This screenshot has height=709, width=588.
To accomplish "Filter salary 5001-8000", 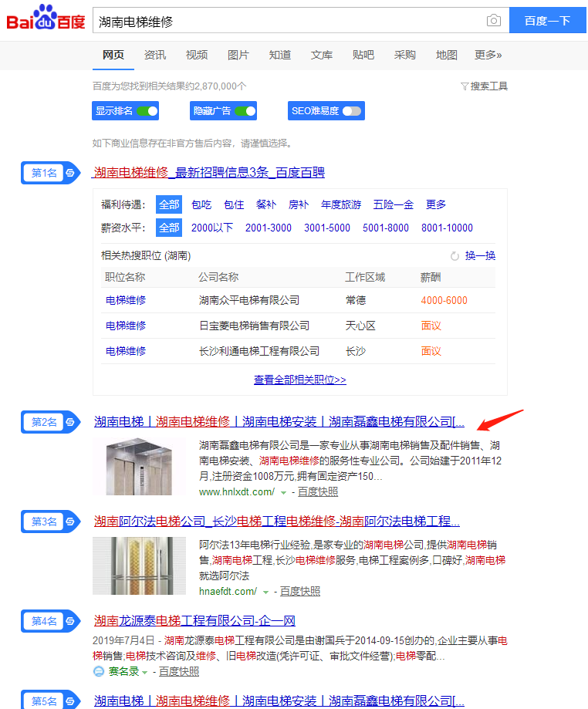I will pos(386,228).
